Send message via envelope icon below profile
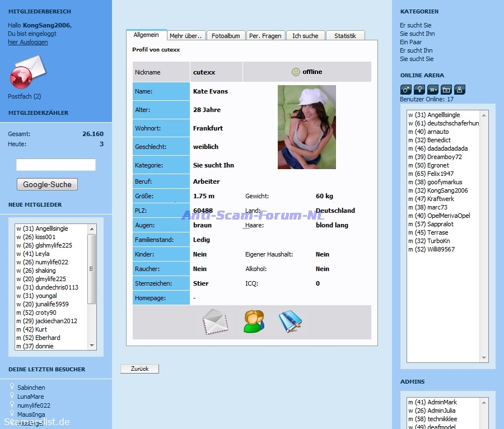 point(216,321)
